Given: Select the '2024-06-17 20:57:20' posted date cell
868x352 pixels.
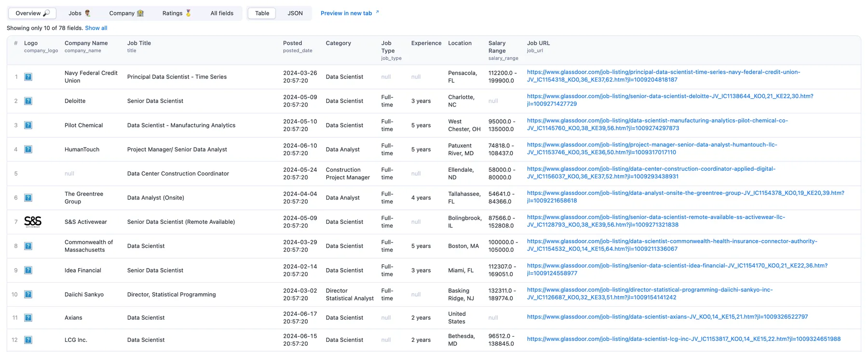Looking at the screenshot, I should click(x=300, y=318).
